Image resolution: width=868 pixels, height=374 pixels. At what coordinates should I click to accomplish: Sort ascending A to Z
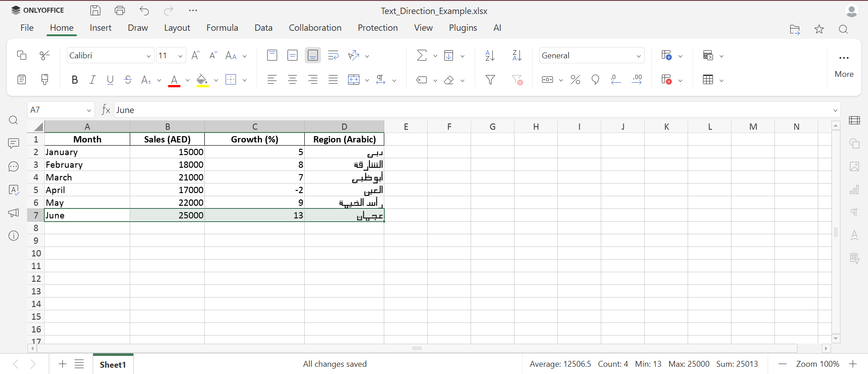pyautogui.click(x=490, y=55)
